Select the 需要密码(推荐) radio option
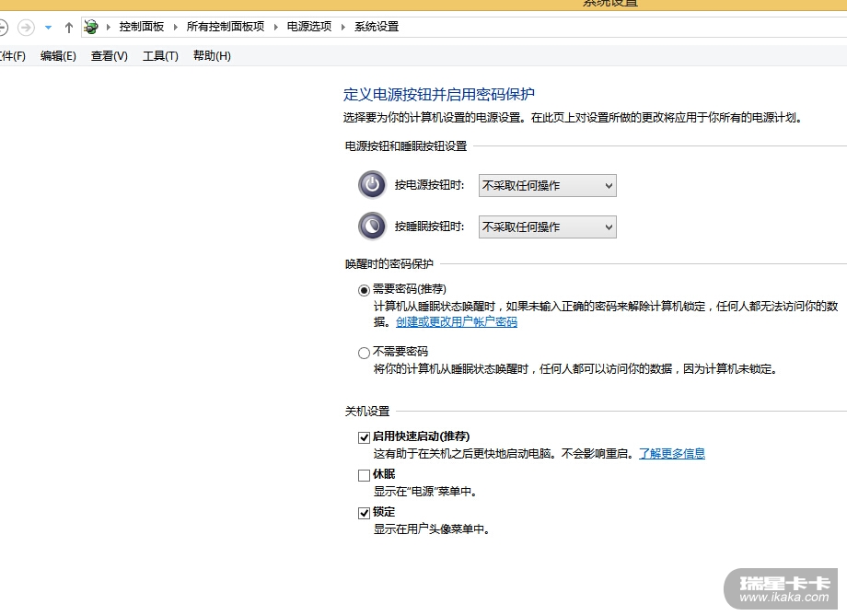847x616 pixels. (364, 290)
